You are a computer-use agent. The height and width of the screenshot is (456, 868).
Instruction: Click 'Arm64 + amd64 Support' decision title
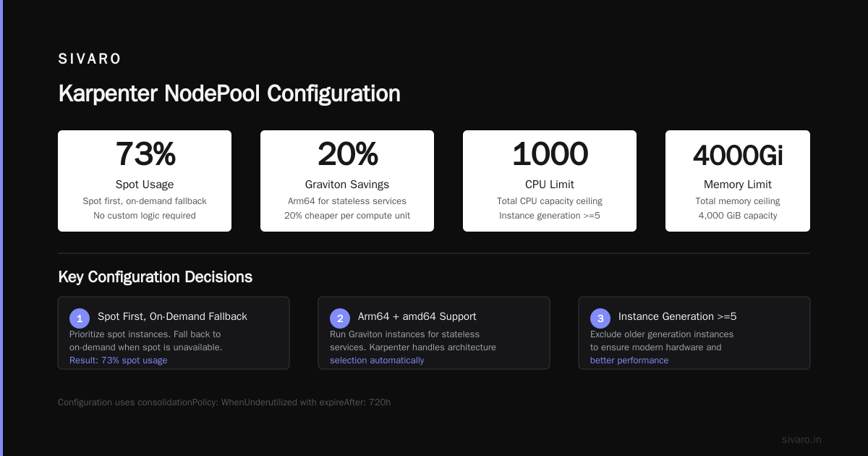(417, 316)
